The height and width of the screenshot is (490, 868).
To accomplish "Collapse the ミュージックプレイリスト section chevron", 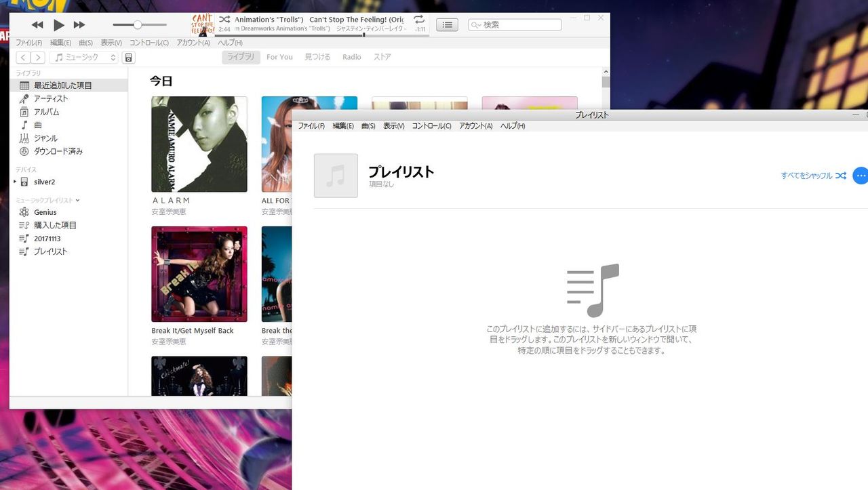I will [78, 201].
